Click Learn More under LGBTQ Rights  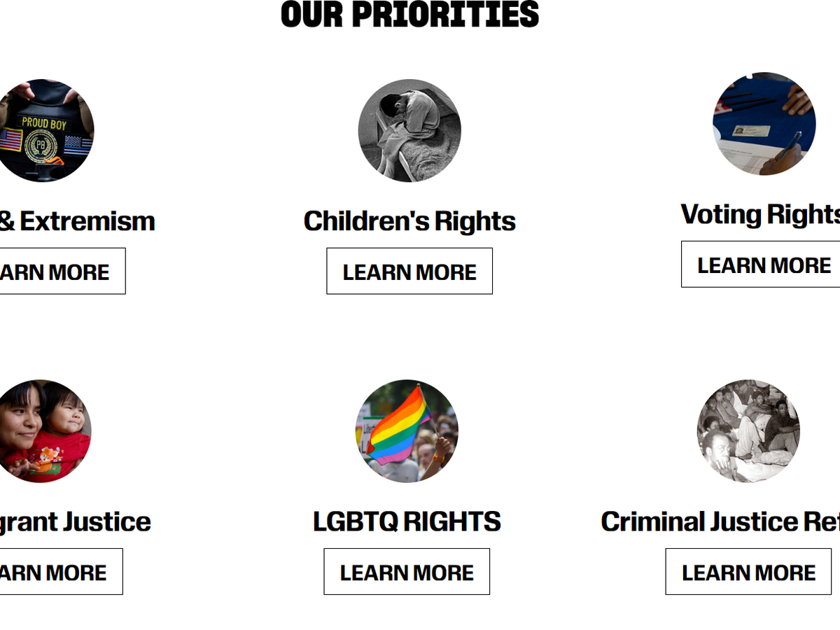[x=407, y=572]
